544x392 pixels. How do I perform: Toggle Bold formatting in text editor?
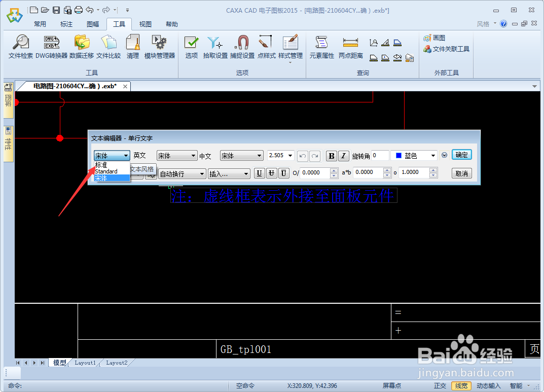point(332,156)
